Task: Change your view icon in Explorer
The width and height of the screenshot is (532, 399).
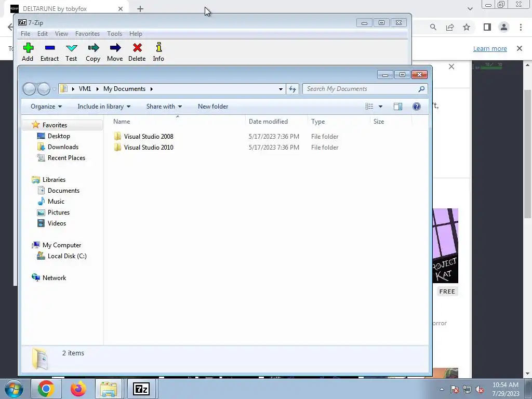Action: point(369,107)
